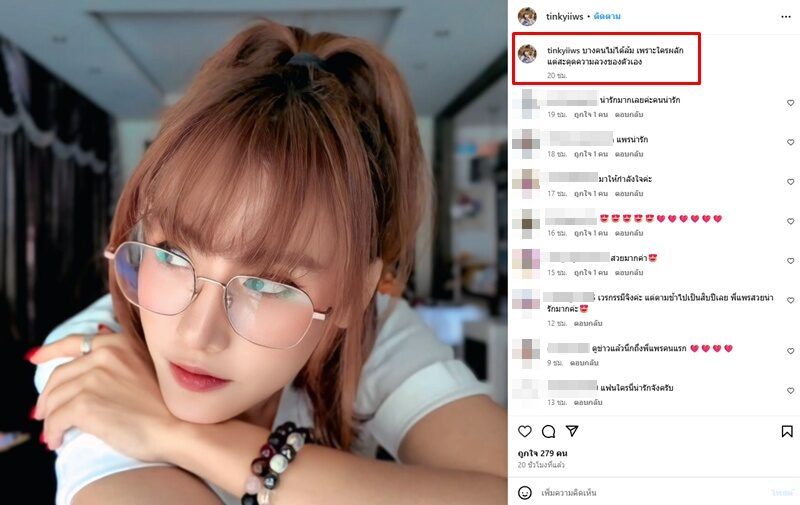Click tinkyiiws profile avatar in header
The height and width of the screenshot is (505, 800).
pos(527,16)
